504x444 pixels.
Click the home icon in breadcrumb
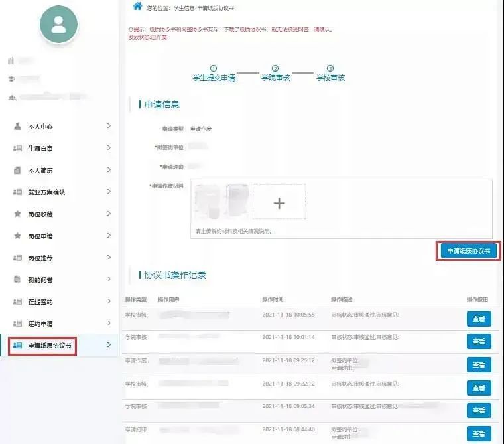pyautogui.click(x=137, y=7)
